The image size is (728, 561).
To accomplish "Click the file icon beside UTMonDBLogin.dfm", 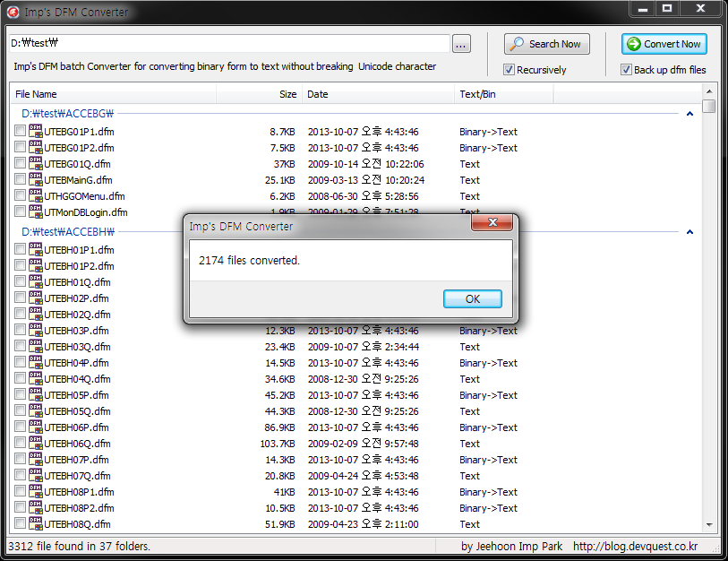I will point(34,212).
